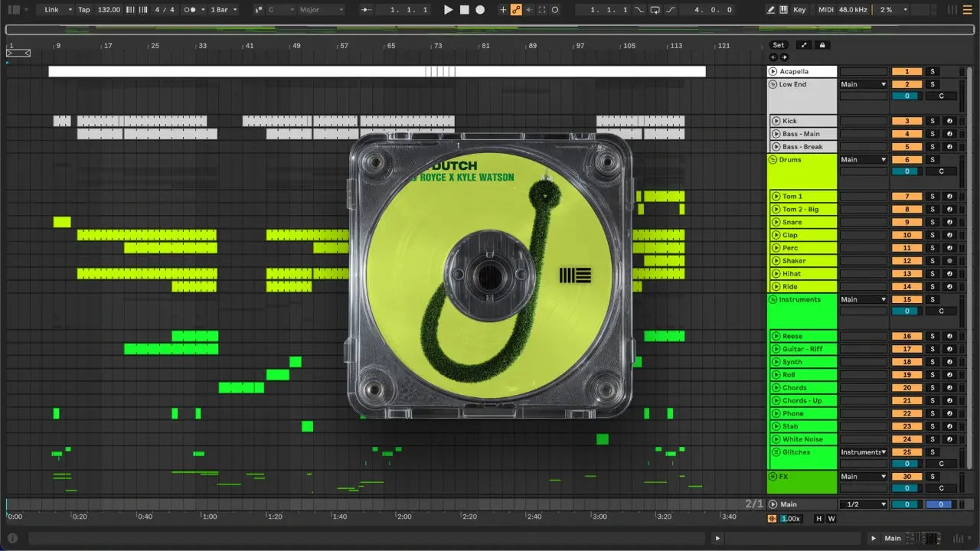The width and height of the screenshot is (980, 551).
Task: Open the Glitches output routing Instruments dropdown
Action: [x=864, y=452]
